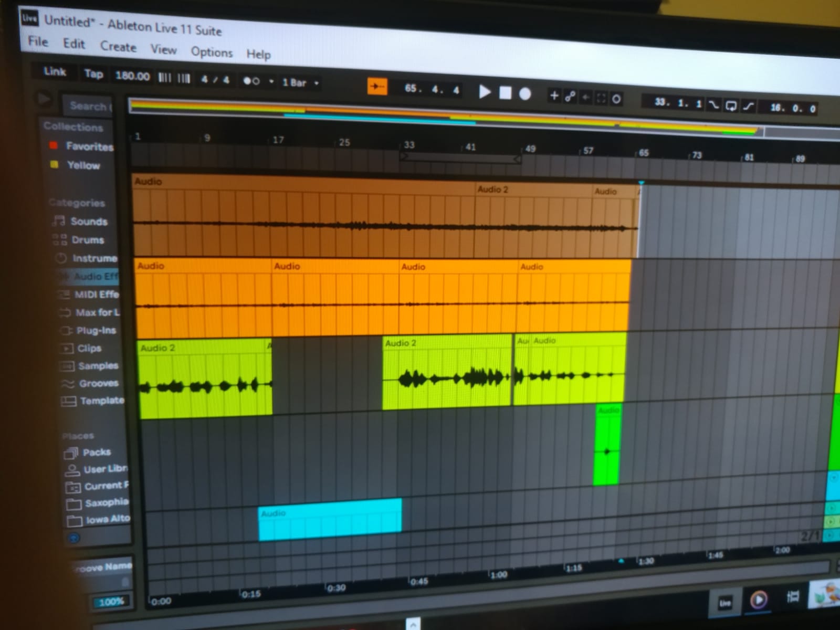Open the Iowa Alto folder
The height and width of the screenshot is (630, 840).
[108, 519]
